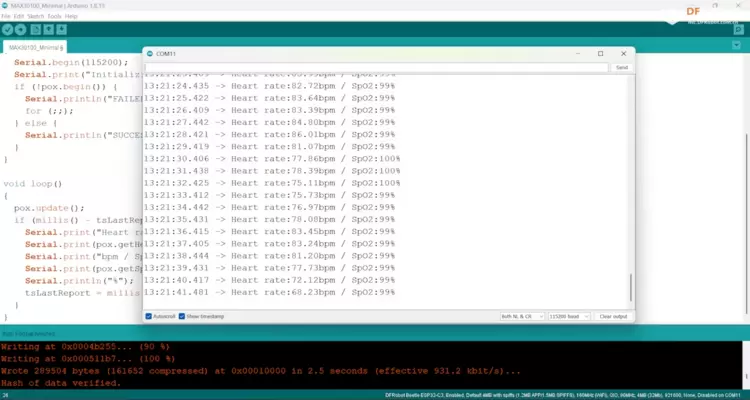Open the Sketch menu
Viewport: 750px width, 400px height.
(34, 16)
